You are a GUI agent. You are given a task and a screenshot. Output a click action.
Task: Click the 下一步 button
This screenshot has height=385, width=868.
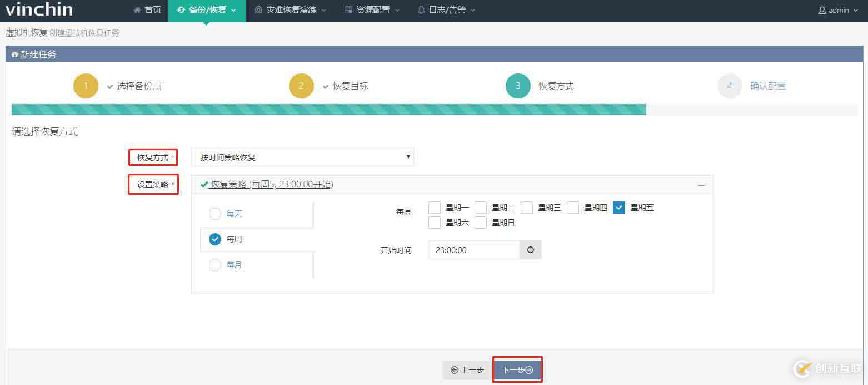[x=517, y=369]
